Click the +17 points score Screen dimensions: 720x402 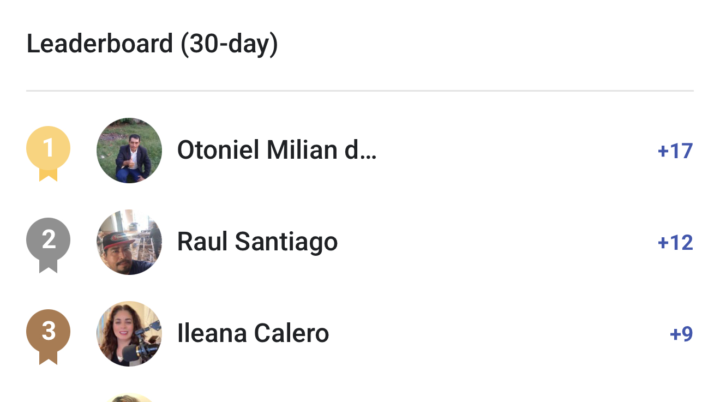coord(675,152)
